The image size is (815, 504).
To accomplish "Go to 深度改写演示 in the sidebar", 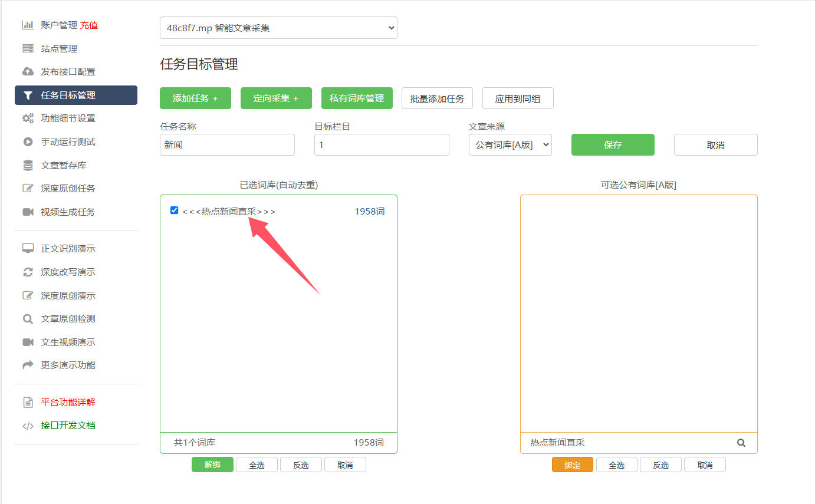I will click(68, 272).
